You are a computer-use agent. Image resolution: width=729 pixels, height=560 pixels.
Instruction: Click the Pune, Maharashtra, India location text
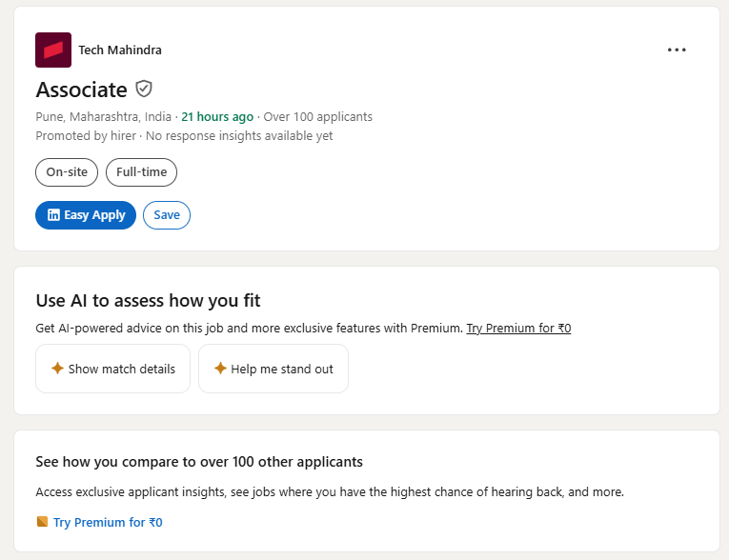(104, 117)
